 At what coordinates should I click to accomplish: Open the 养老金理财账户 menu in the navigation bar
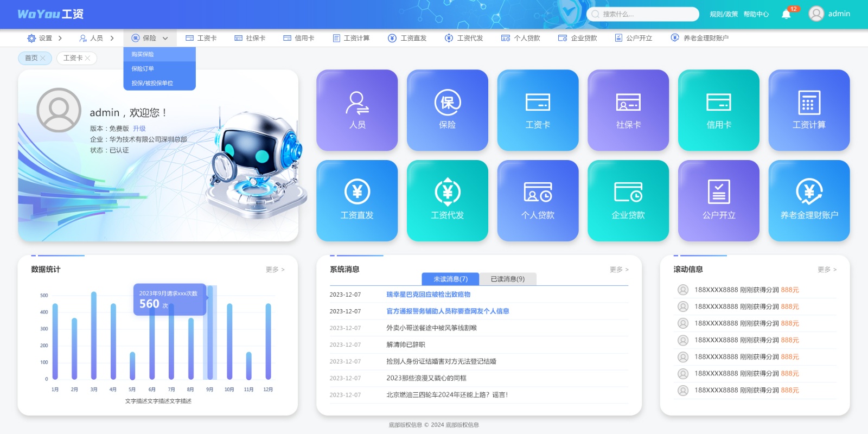click(x=699, y=38)
